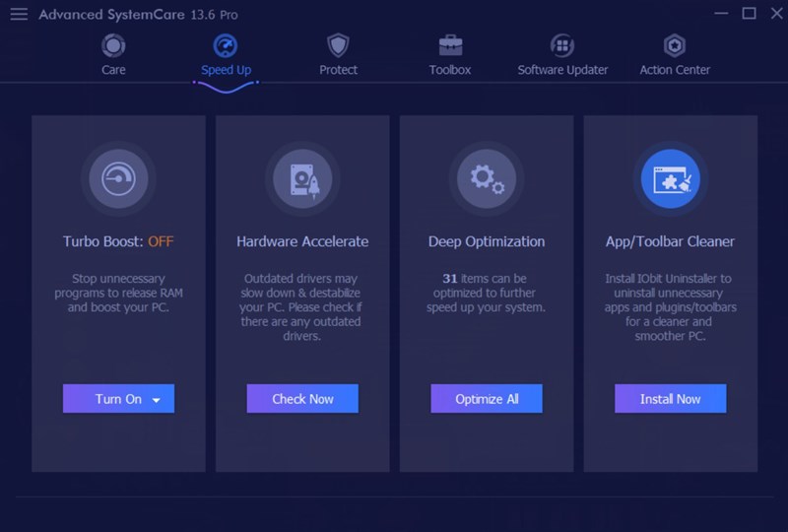Click the Hardware Accelerate rocket icon
788x532 pixels.
coord(302,178)
